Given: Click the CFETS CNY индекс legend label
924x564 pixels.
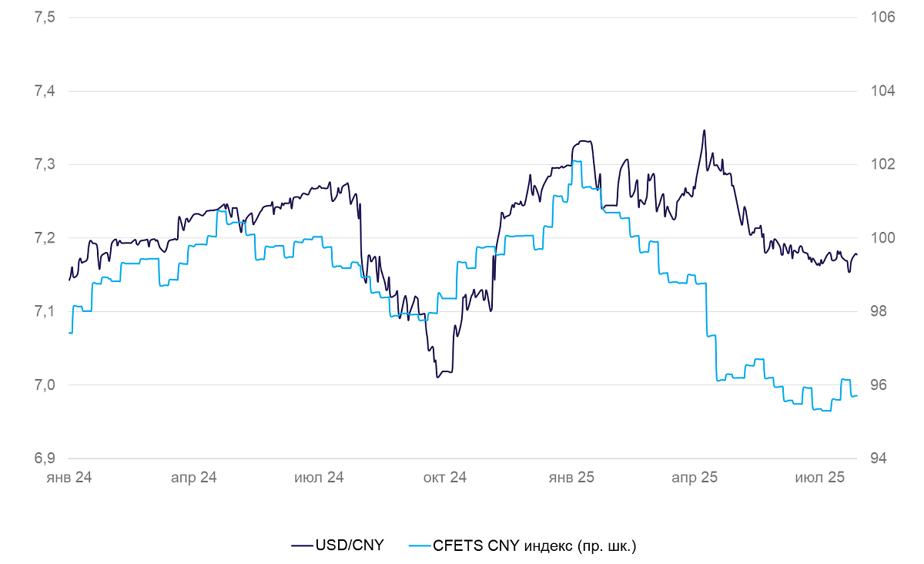Looking at the screenshot, I should [534, 546].
